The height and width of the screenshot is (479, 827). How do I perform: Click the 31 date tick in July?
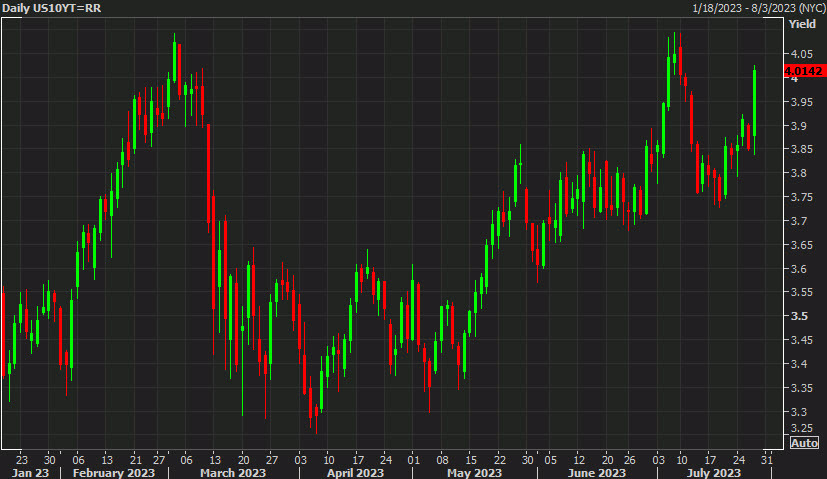point(767,459)
